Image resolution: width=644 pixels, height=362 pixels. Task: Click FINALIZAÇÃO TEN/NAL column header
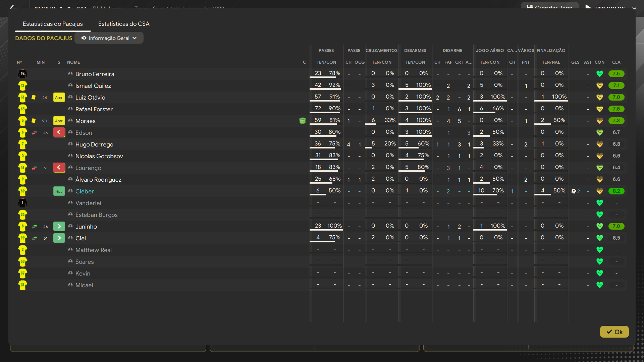click(x=551, y=62)
